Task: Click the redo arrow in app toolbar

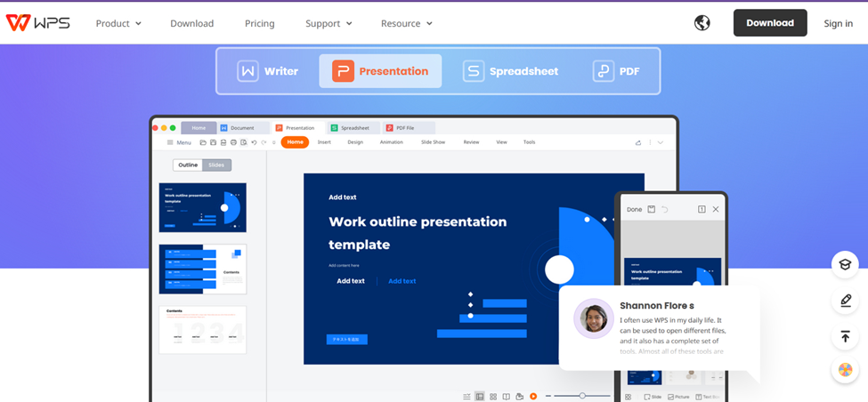Action: tap(264, 142)
